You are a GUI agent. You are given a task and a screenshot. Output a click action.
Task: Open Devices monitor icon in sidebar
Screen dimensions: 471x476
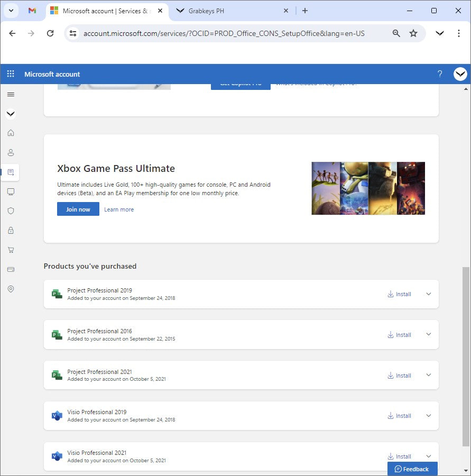tap(11, 191)
